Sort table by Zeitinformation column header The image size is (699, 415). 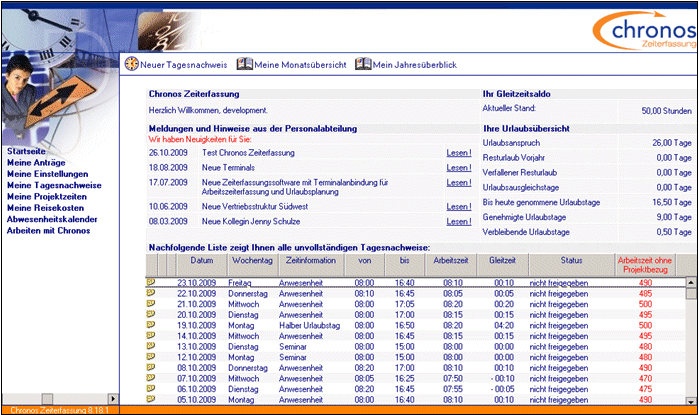pyautogui.click(x=311, y=265)
